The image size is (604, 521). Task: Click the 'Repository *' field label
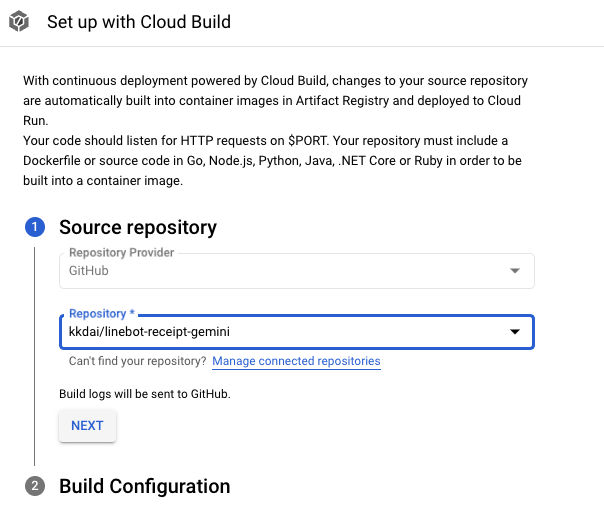click(x=102, y=314)
